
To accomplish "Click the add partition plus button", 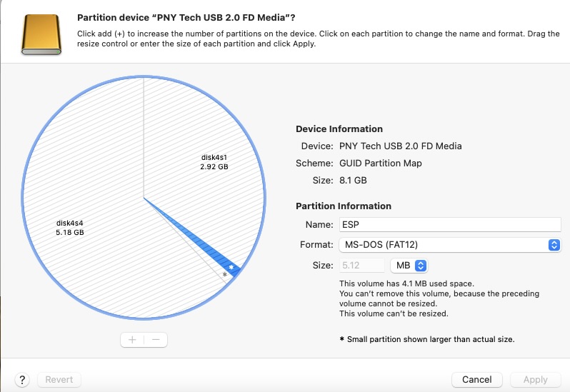I will 132,340.
